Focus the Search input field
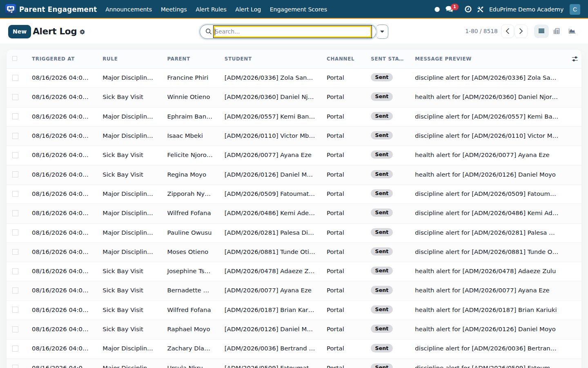Image resolution: width=588 pixels, height=368 pixels. tap(293, 31)
